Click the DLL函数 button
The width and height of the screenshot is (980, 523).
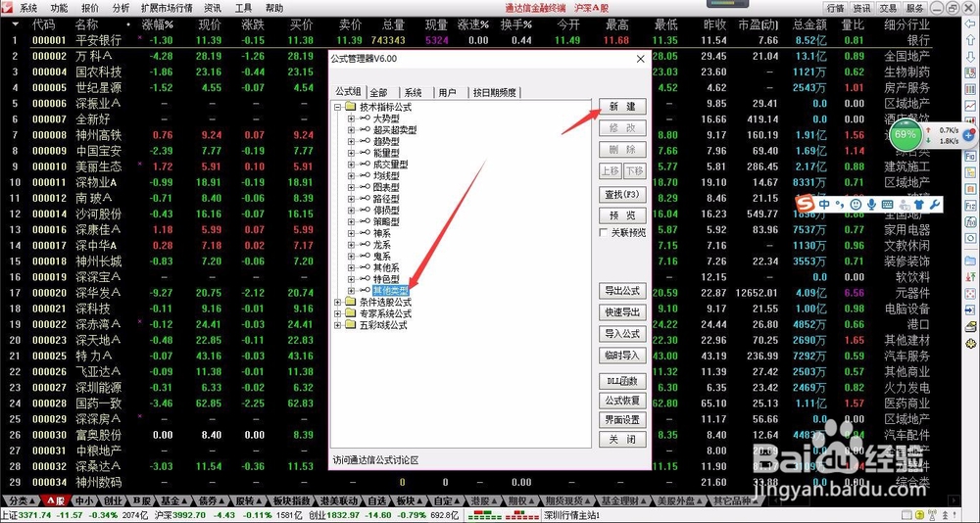pos(622,381)
